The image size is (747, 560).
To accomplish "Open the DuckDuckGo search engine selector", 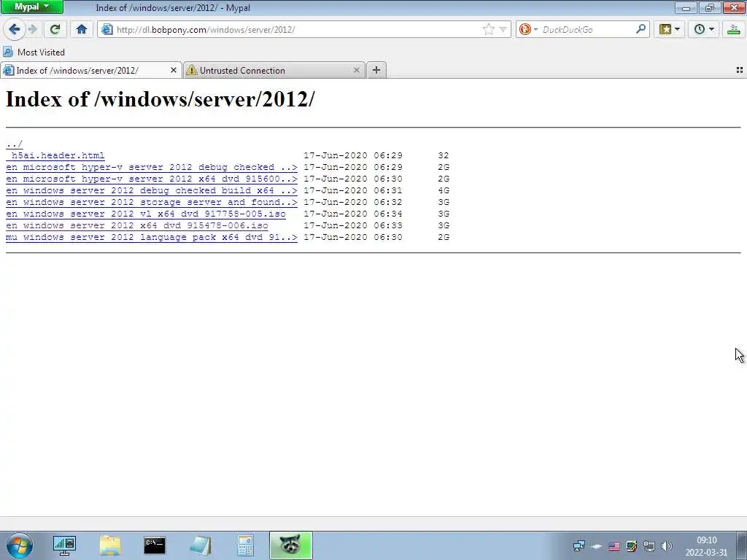I will pos(528,29).
